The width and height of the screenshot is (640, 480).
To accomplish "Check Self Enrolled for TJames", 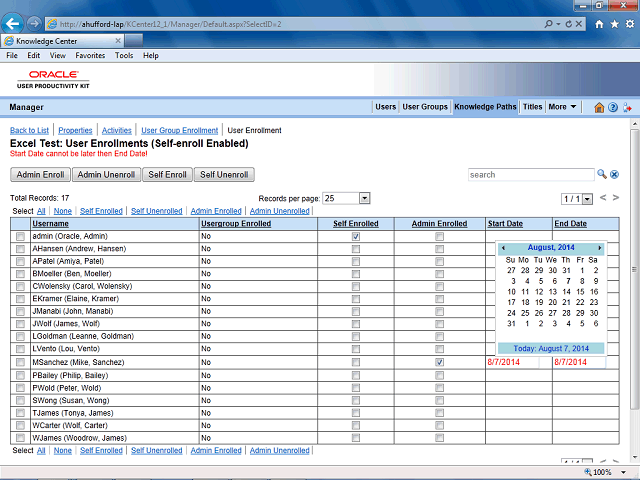I will [x=356, y=413].
